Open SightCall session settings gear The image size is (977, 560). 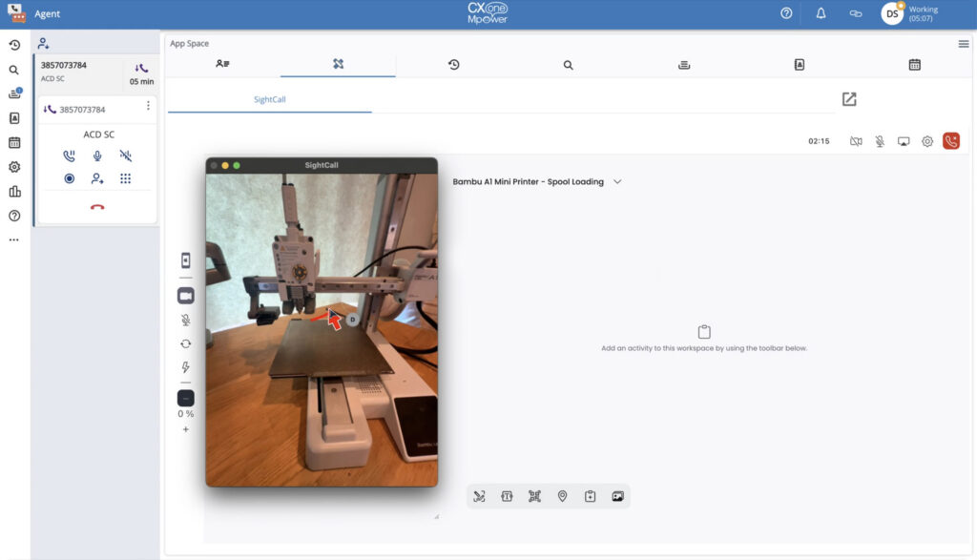927,141
